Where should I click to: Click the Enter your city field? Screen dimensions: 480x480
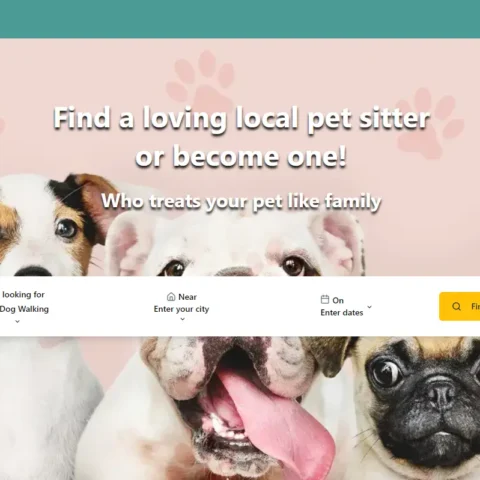pos(181,309)
